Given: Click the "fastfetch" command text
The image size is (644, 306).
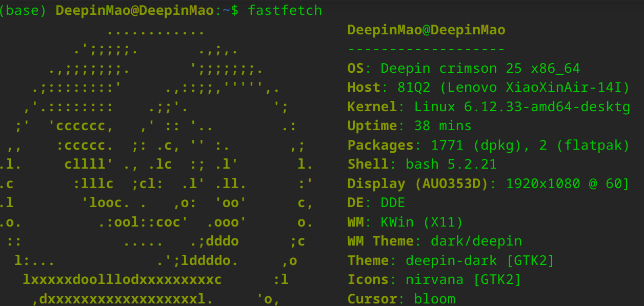Looking at the screenshot, I should [x=285, y=10].
